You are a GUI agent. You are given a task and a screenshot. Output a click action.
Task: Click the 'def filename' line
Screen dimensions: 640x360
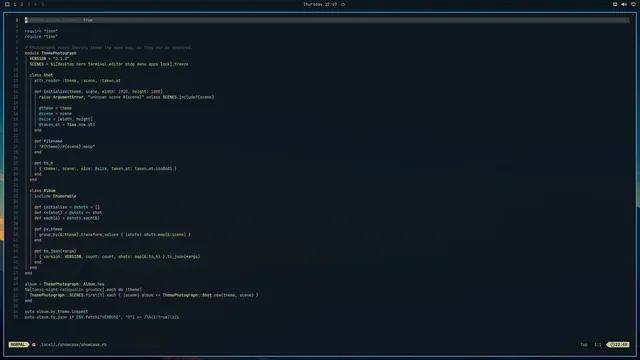pyautogui.click(x=48, y=141)
